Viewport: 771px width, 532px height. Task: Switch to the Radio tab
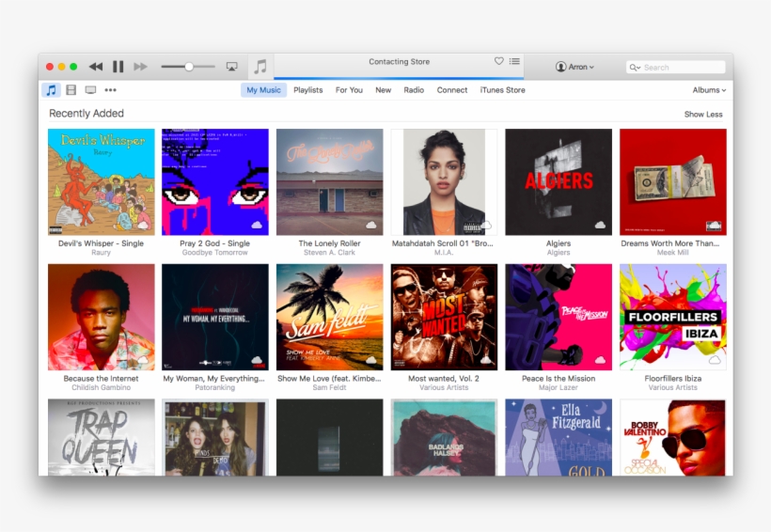414,90
